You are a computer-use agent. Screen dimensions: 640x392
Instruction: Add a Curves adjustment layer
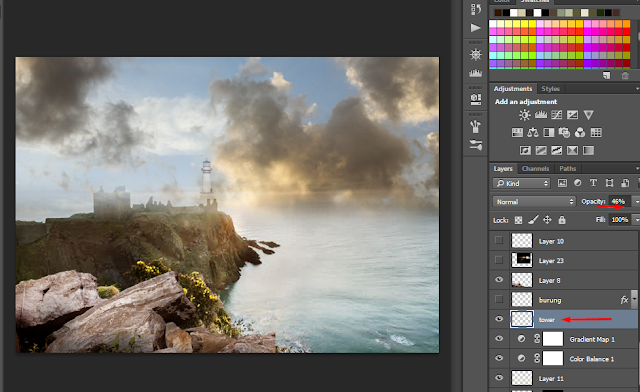pos(557,115)
